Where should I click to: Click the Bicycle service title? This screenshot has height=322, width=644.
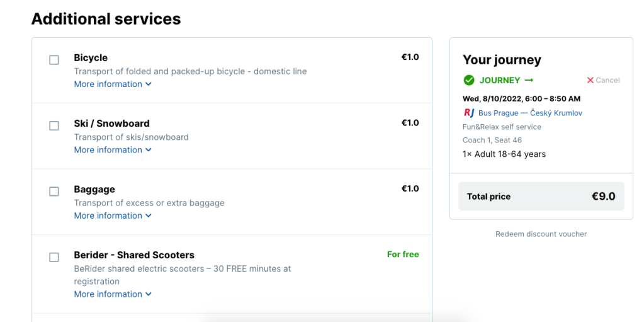tap(91, 57)
